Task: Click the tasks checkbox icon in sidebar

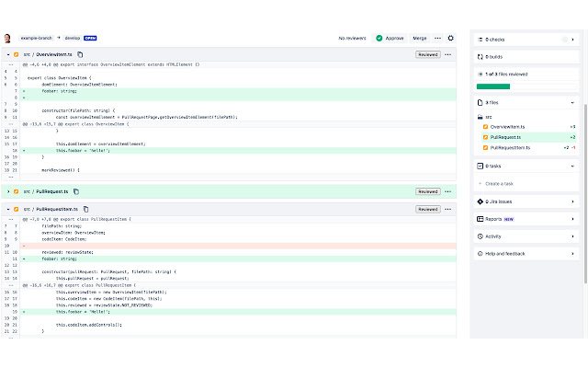Action: click(x=480, y=166)
